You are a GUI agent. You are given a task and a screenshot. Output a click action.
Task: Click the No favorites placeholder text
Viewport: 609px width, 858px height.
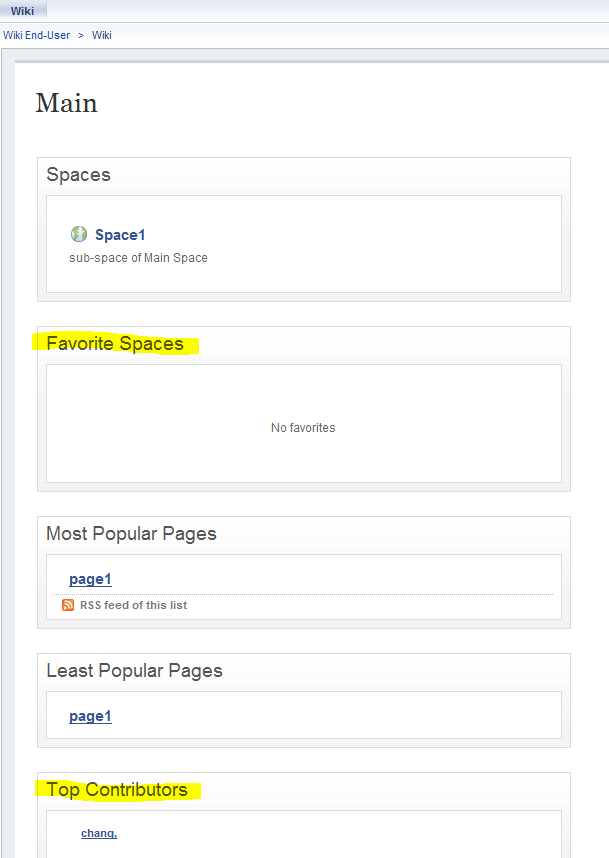[x=303, y=428]
